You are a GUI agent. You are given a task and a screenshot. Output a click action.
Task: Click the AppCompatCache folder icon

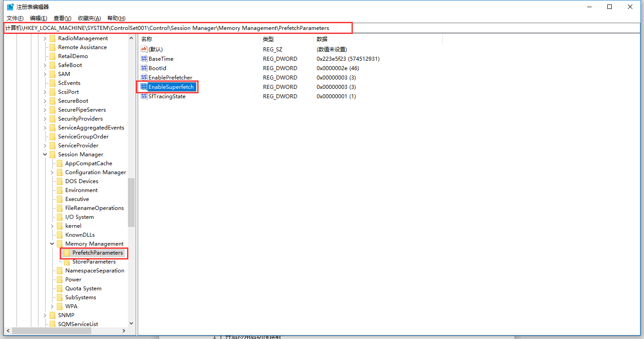[x=59, y=163]
